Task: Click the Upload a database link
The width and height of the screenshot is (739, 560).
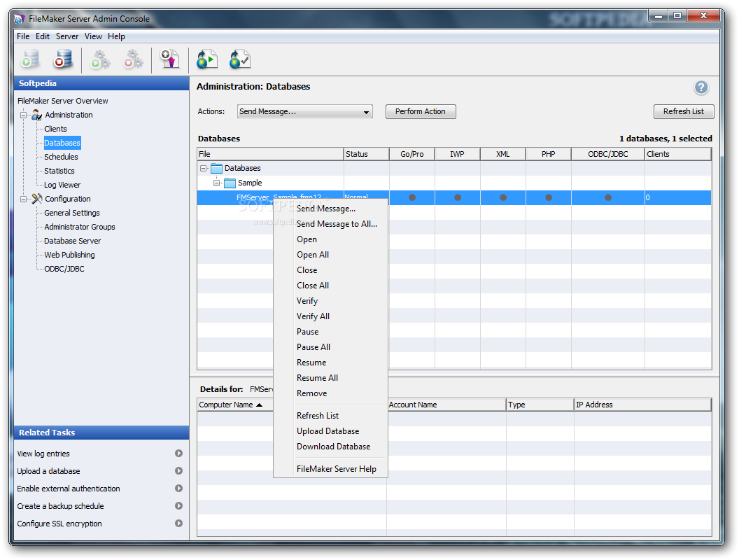Action: tap(48, 471)
